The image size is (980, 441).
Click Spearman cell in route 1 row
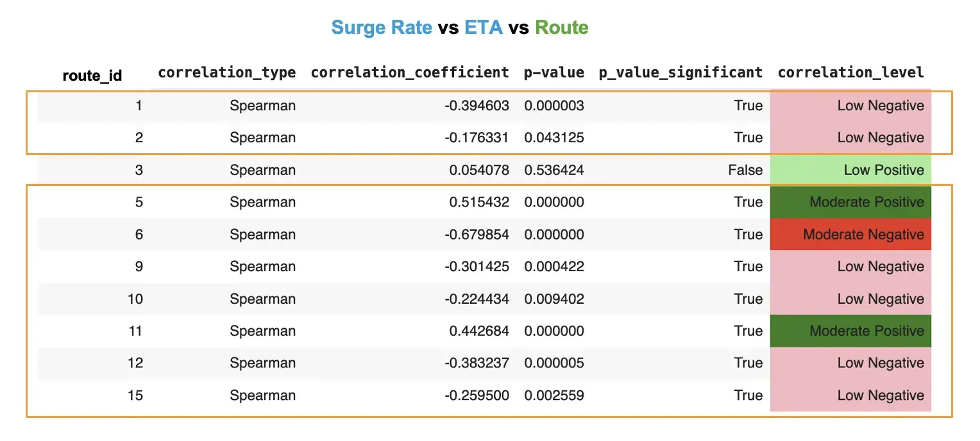(263, 106)
